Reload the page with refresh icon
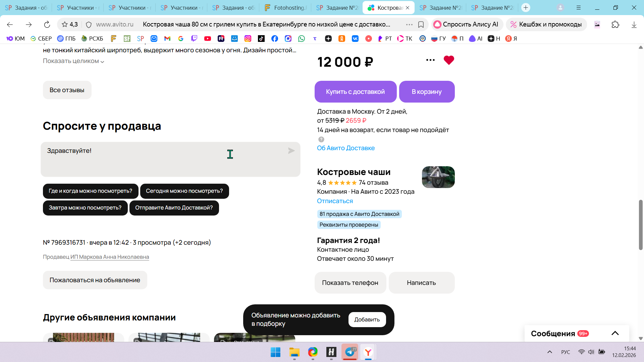Viewport: 644px width, 362px height. click(x=47, y=24)
